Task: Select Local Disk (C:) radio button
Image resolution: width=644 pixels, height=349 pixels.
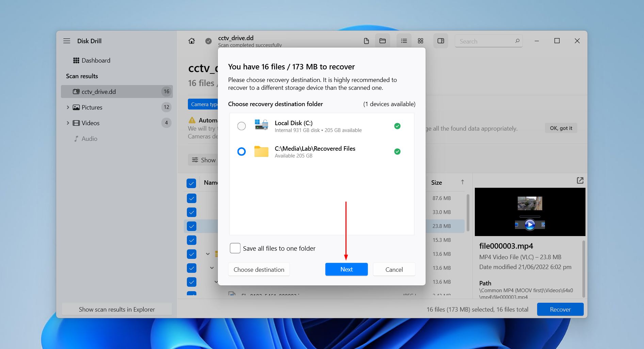Action: coord(241,126)
